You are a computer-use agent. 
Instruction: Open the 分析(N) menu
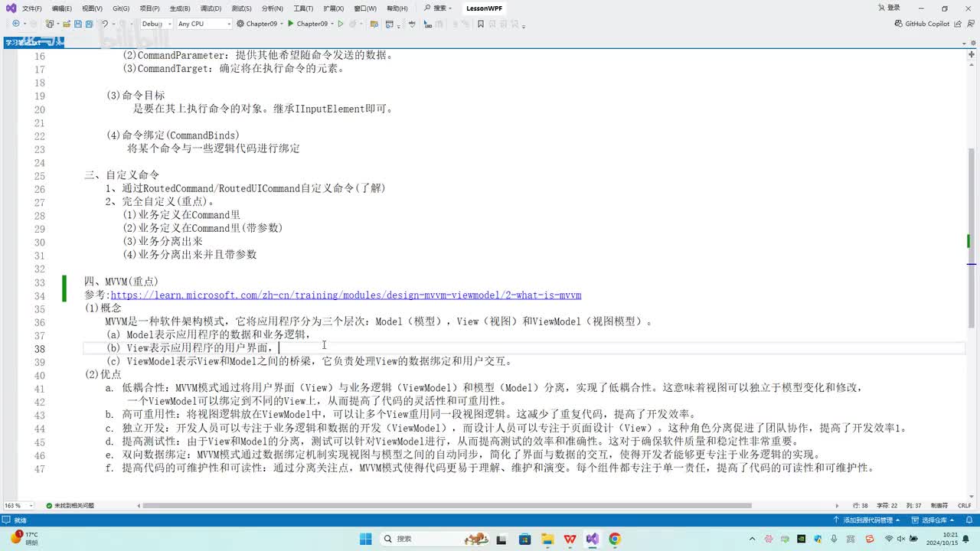click(x=272, y=8)
